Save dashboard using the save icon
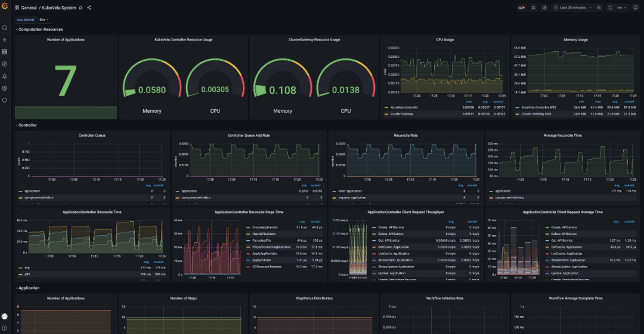The height and width of the screenshot is (334, 644). pyautogui.click(x=533, y=8)
